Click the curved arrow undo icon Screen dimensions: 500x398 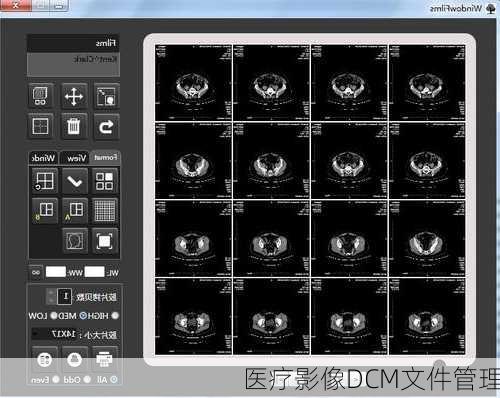click(106, 126)
